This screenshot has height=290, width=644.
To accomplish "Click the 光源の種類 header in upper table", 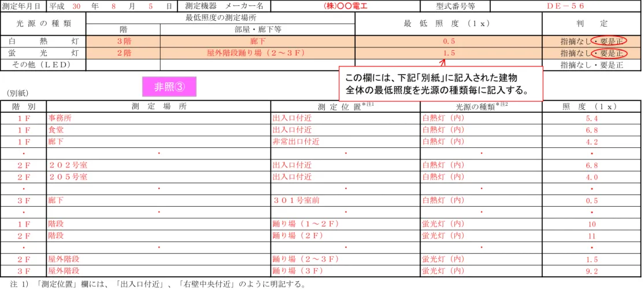I will [x=43, y=24].
